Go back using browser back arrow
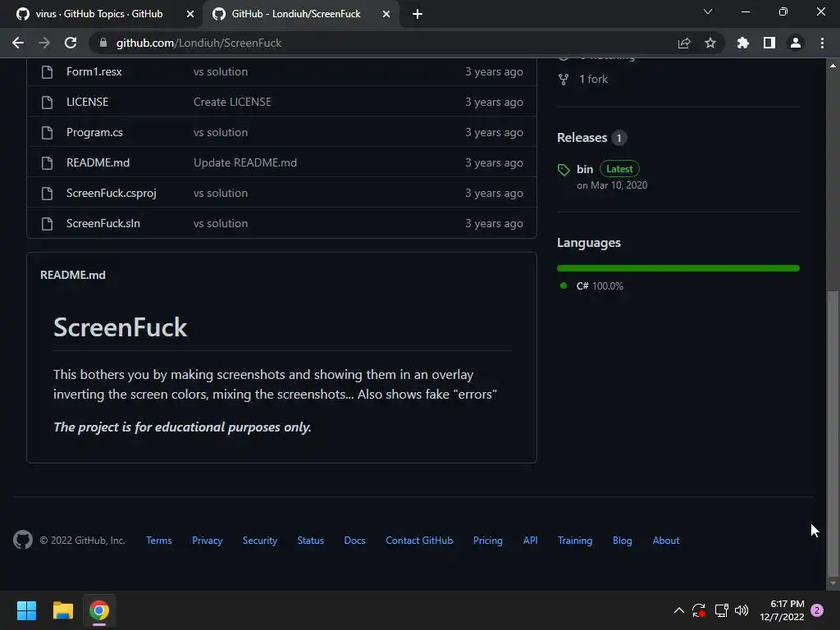This screenshot has height=630, width=840. coord(18,43)
